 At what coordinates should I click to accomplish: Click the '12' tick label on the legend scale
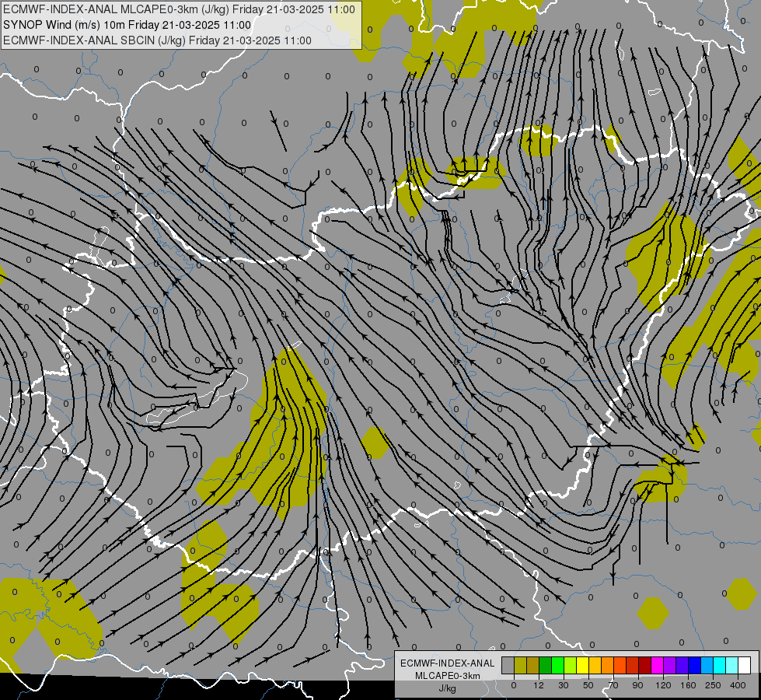point(539,685)
